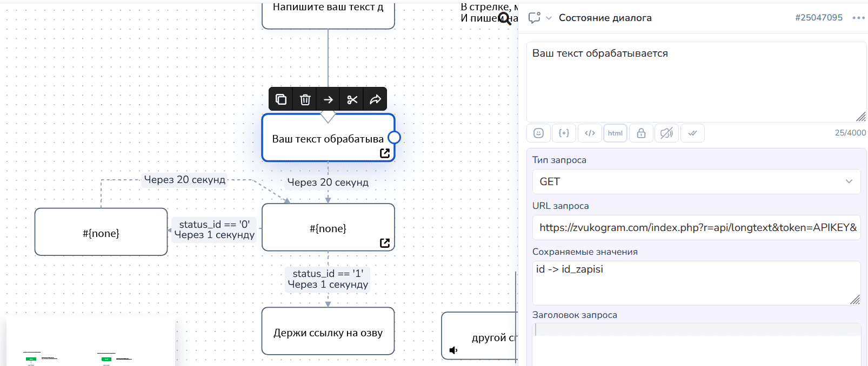Cut the block using the scissors icon
Screen dimensions: 868x366
[352, 99]
